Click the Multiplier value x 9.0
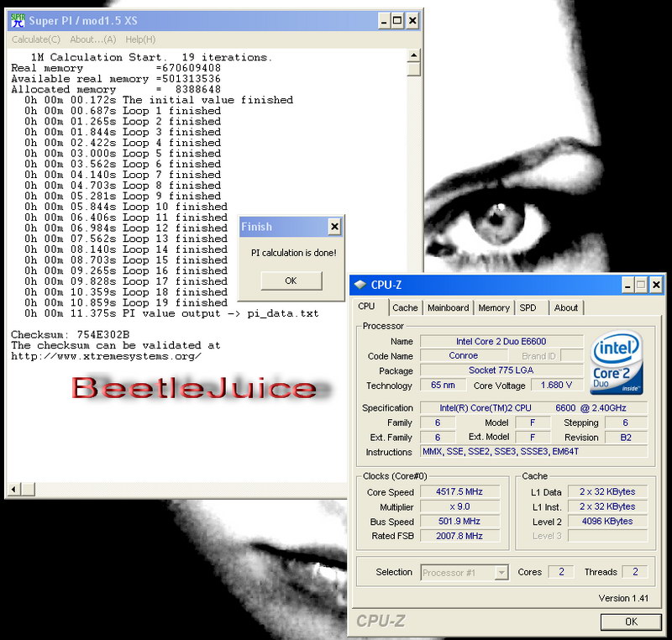672x640 pixels. [459, 506]
